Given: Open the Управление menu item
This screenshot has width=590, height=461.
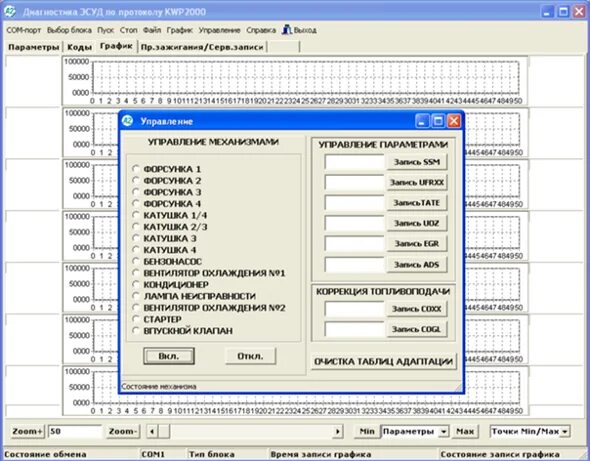Looking at the screenshot, I should [x=219, y=30].
